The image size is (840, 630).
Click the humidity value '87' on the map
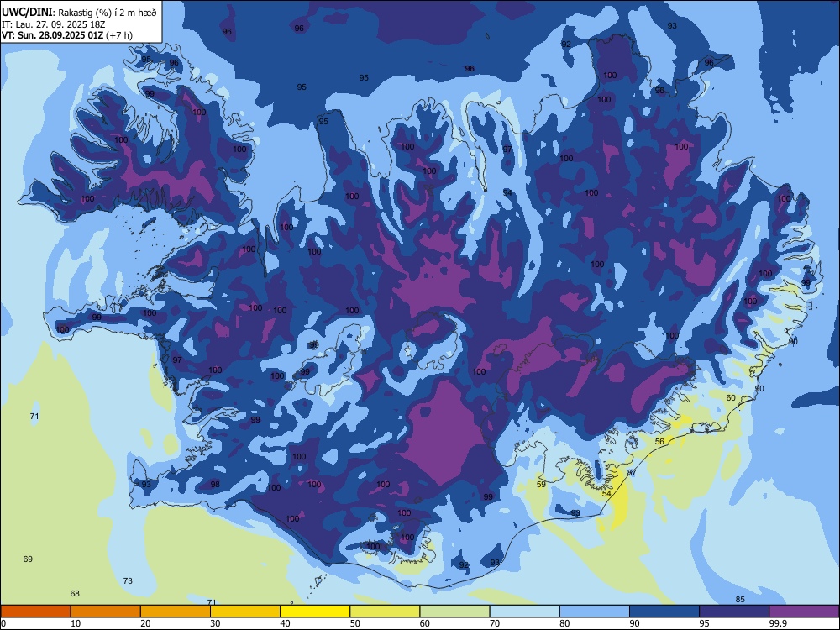(x=633, y=472)
